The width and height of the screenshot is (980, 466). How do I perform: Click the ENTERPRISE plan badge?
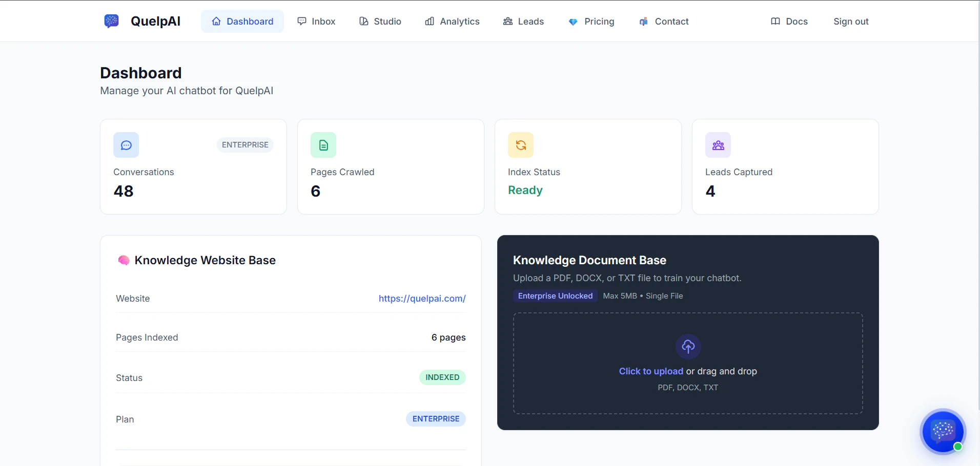[x=436, y=419]
